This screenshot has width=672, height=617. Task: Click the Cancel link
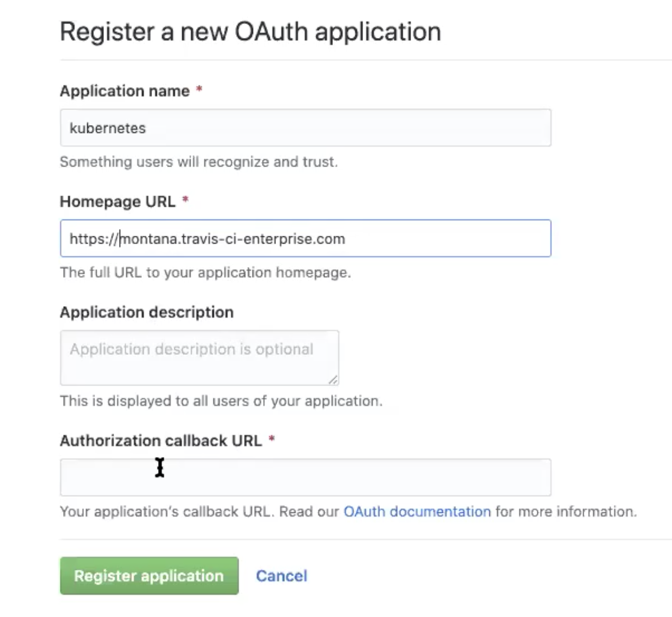pyautogui.click(x=281, y=576)
